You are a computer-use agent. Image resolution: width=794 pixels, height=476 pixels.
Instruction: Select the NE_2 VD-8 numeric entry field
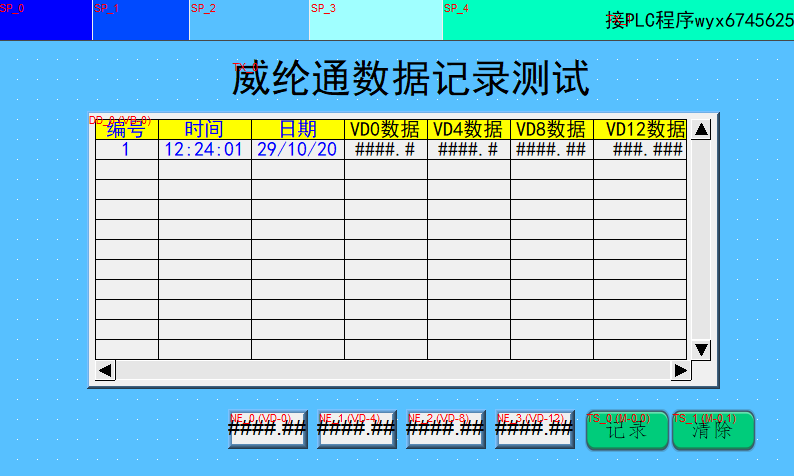coord(445,429)
